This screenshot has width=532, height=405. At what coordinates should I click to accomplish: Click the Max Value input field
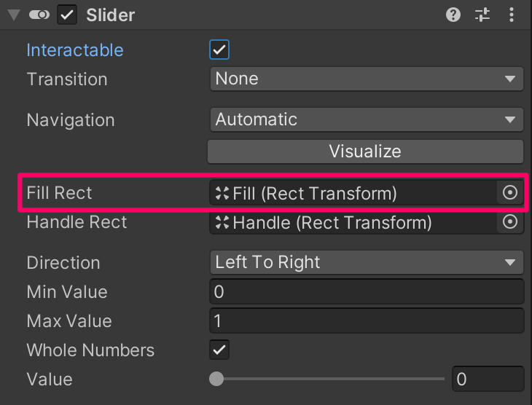click(x=367, y=321)
